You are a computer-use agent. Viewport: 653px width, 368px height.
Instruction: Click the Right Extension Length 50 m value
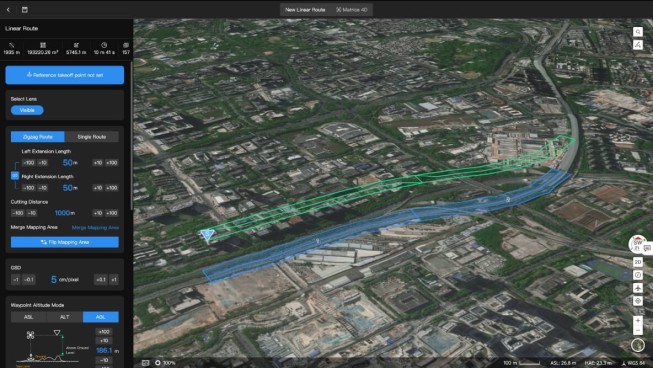pos(70,188)
